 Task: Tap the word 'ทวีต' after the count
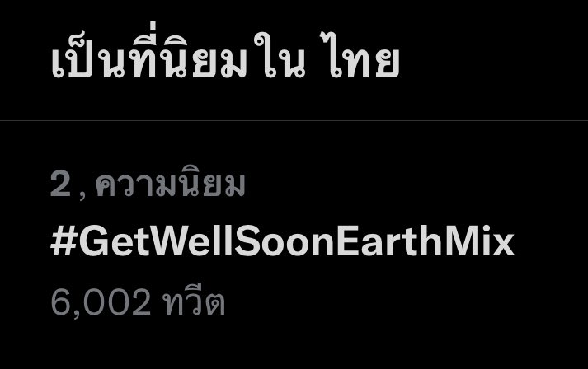point(194,301)
